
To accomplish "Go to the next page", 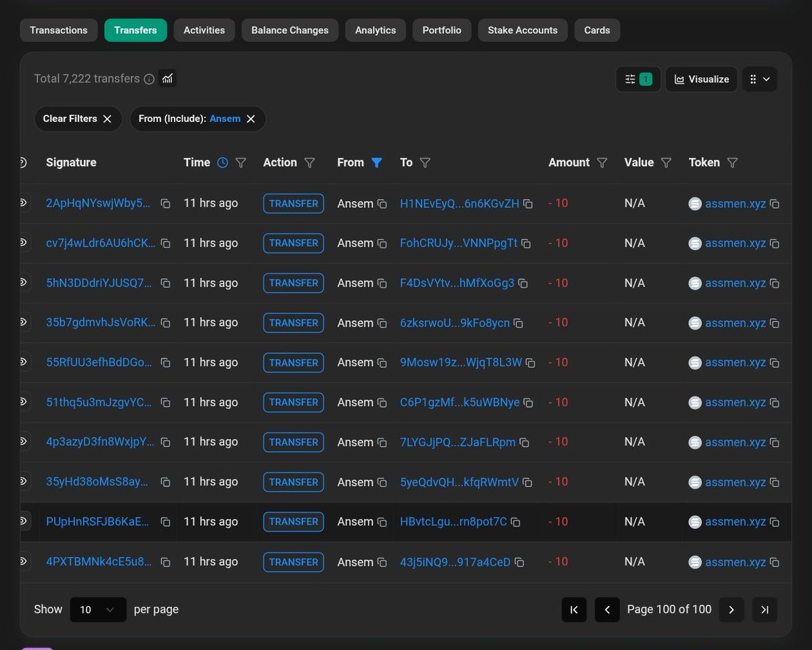I will [731, 609].
